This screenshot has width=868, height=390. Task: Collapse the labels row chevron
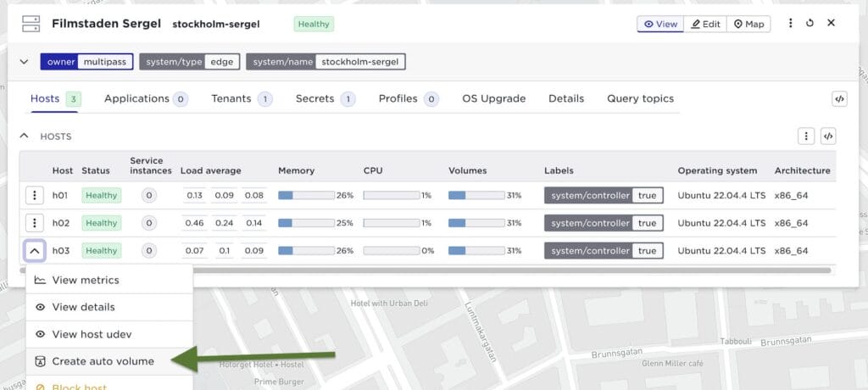[24, 62]
